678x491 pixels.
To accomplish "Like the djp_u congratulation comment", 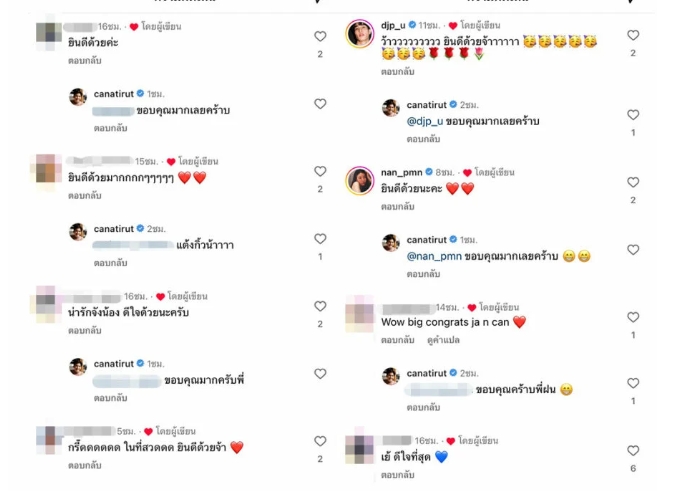I will tap(633, 35).
